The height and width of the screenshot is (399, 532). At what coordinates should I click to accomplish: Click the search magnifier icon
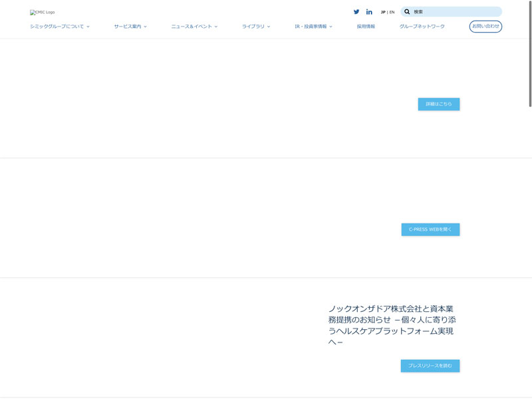407,12
